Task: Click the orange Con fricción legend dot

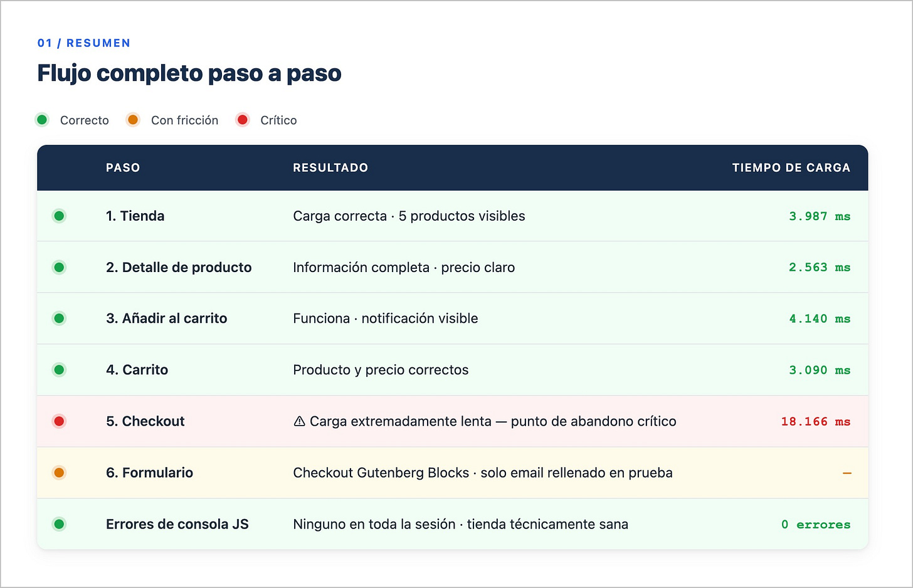Action: point(133,120)
